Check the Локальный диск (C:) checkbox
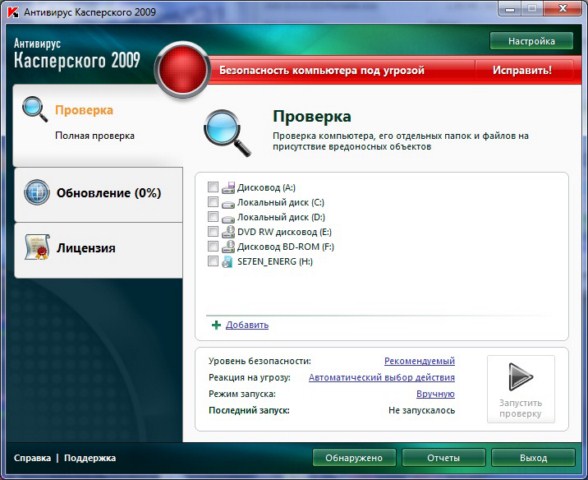This screenshot has height=480, width=588. pos(213,202)
